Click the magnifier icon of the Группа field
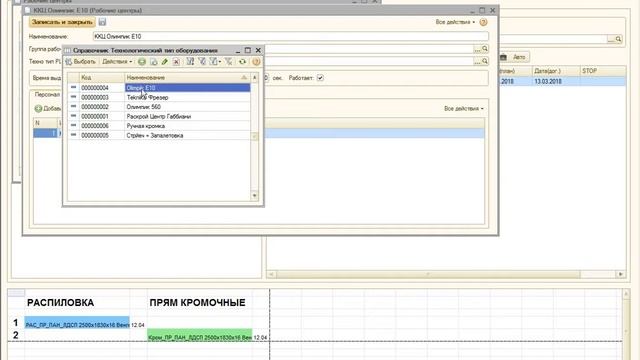 [x=485, y=49]
